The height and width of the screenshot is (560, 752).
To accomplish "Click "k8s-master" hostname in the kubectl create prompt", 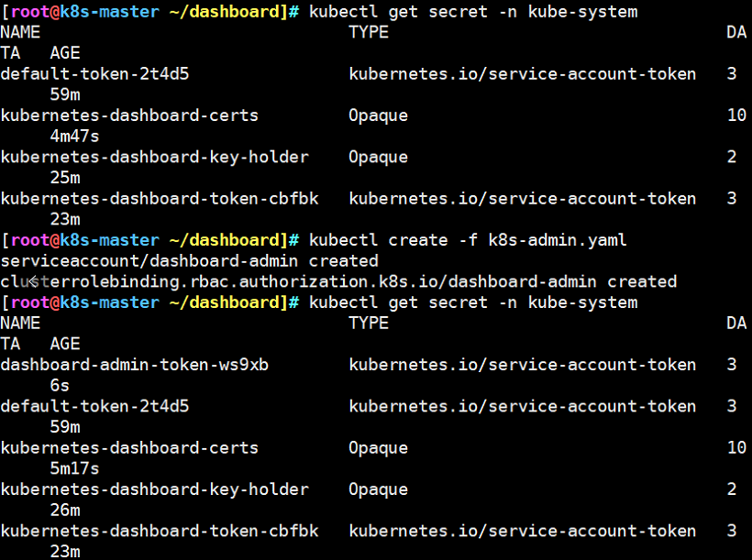I will [x=109, y=240].
